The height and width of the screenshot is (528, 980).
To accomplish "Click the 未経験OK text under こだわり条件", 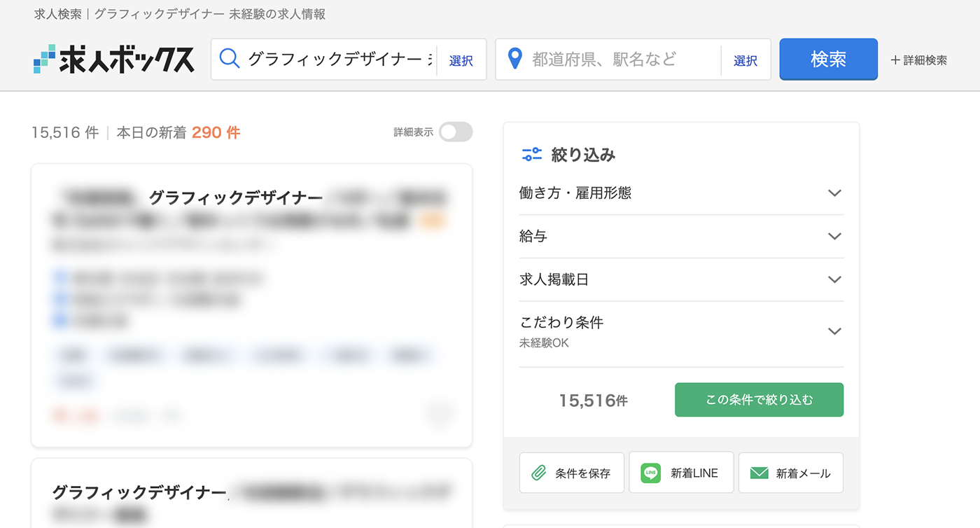I will (544, 344).
